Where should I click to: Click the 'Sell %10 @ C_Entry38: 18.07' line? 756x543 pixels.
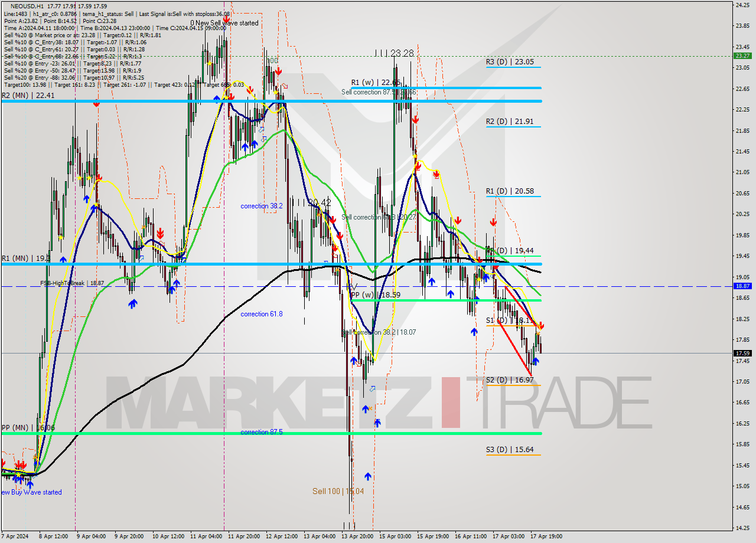[x=75, y=42]
